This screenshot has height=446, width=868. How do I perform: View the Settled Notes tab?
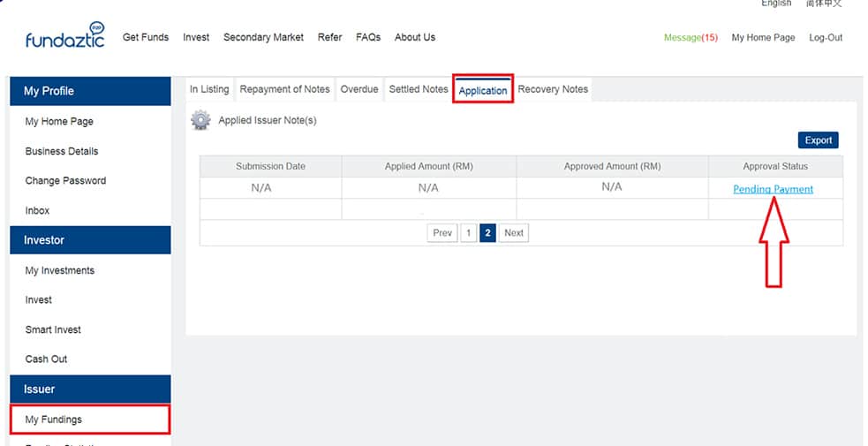tap(419, 89)
